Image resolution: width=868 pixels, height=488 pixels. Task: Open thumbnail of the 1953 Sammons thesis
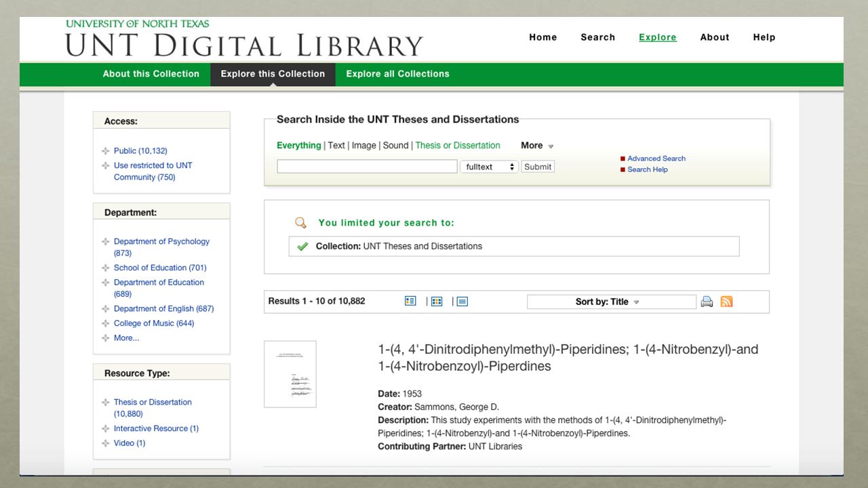pos(290,374)
